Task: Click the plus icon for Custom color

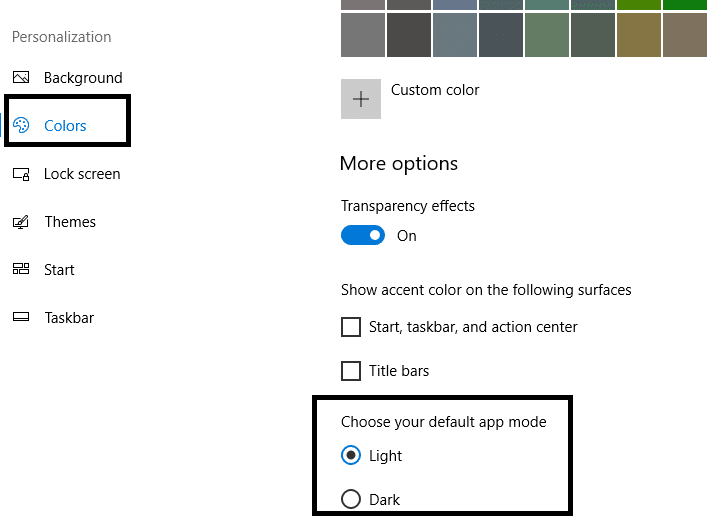Action: point(361,99)
